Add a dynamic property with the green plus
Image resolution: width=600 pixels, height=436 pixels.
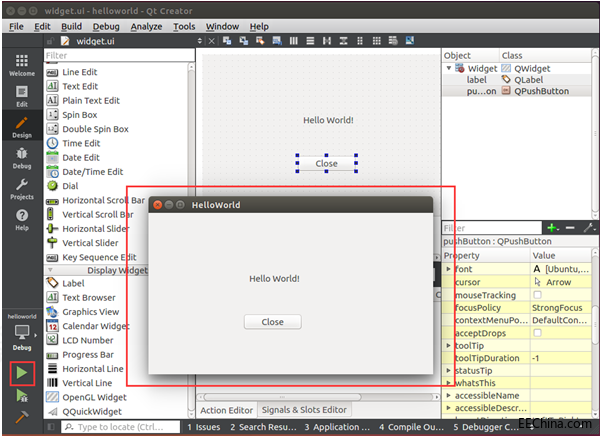tap(552, 228)
